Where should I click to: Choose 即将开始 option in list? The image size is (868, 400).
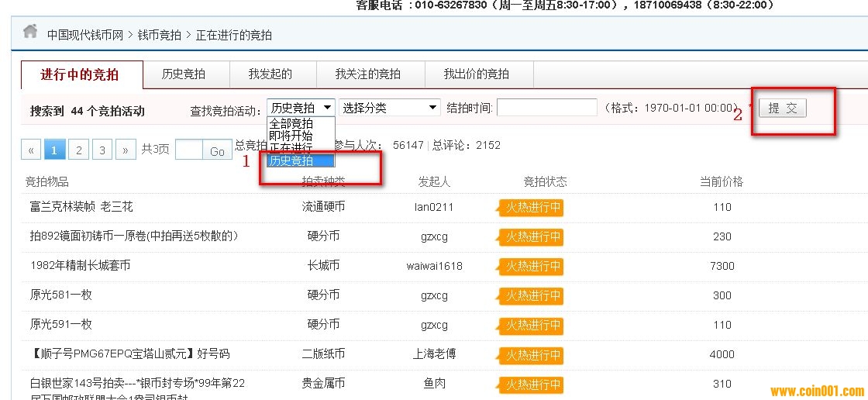pos(291,136)
